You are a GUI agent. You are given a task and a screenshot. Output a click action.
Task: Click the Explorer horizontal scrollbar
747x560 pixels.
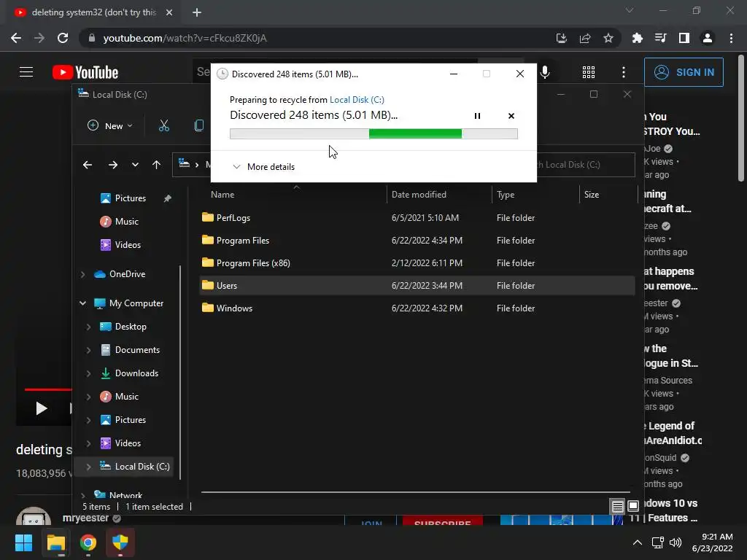tap(415, 492)
